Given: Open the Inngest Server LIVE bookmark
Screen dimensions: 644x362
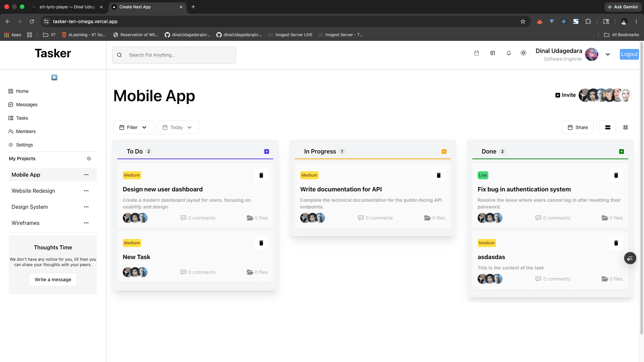Looking at the screenshot, I should (x=290, y=35).
